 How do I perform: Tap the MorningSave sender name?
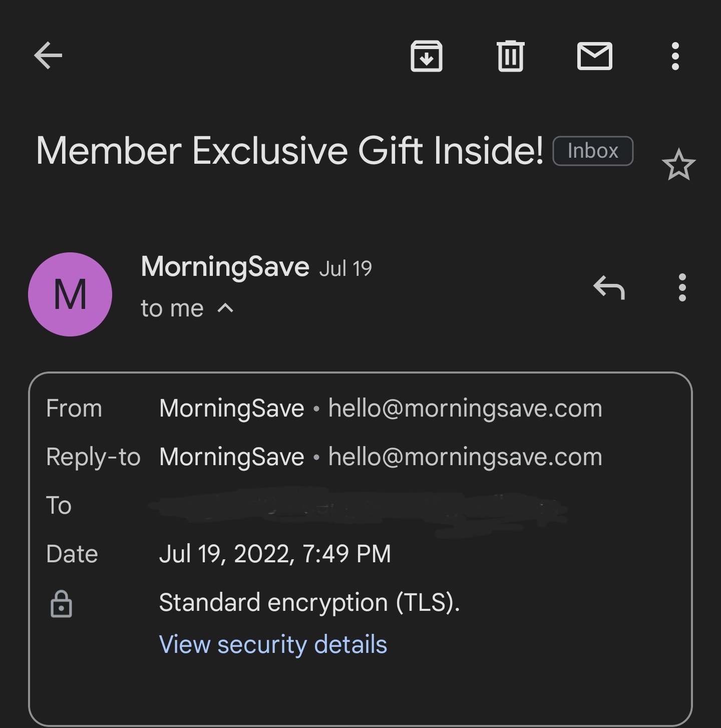225,266
